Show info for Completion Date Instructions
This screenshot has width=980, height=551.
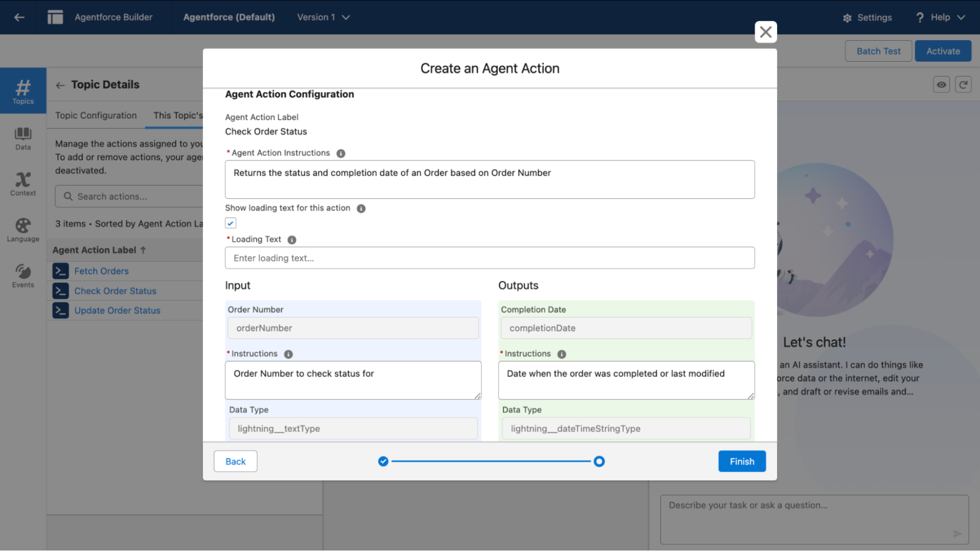coord(561,354)
